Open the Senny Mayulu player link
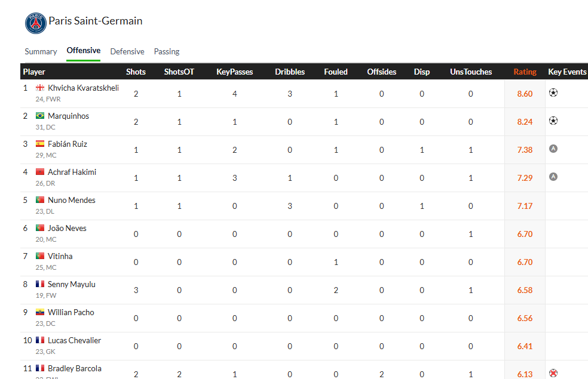The height and width of the screenshot is (379, 588). (72, 284)
